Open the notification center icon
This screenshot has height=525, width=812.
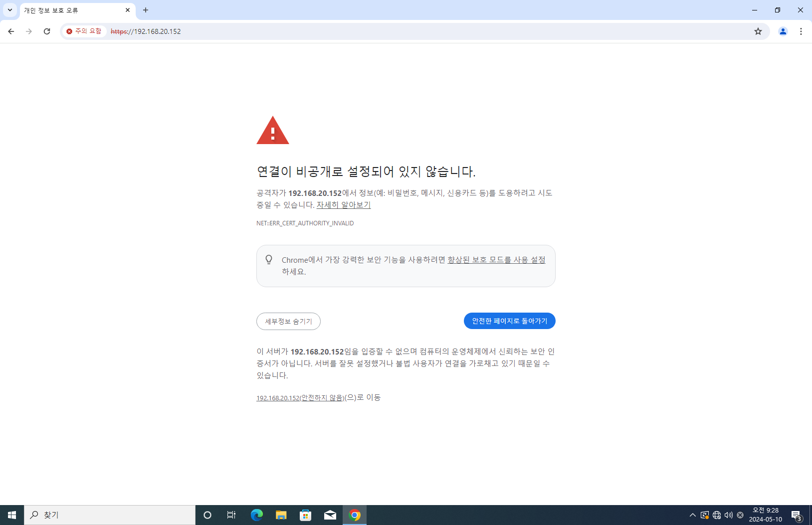pyautogui.click(x=796, y=515)
